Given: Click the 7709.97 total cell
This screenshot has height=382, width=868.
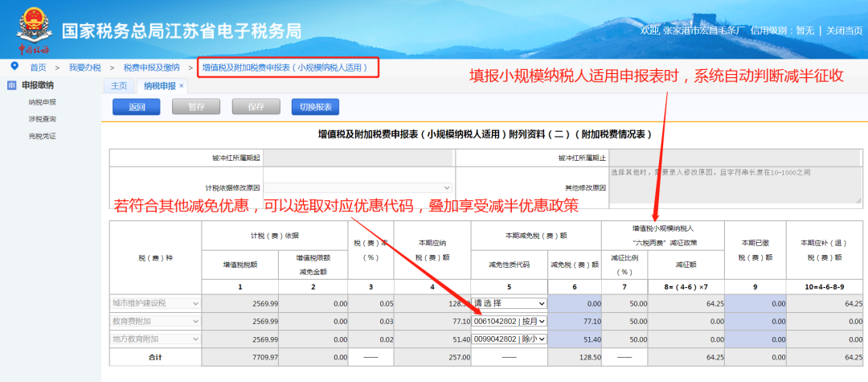Looking at the screenshot, I should 240,357.
